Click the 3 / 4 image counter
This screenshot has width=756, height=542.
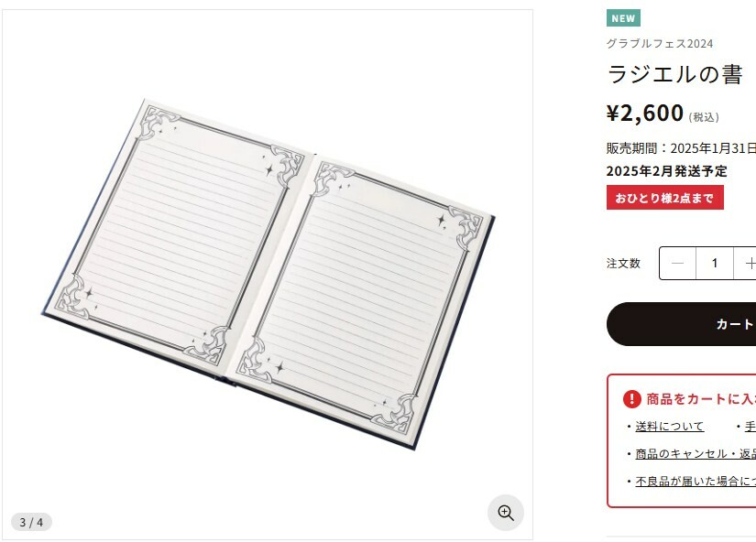[31, 522]
